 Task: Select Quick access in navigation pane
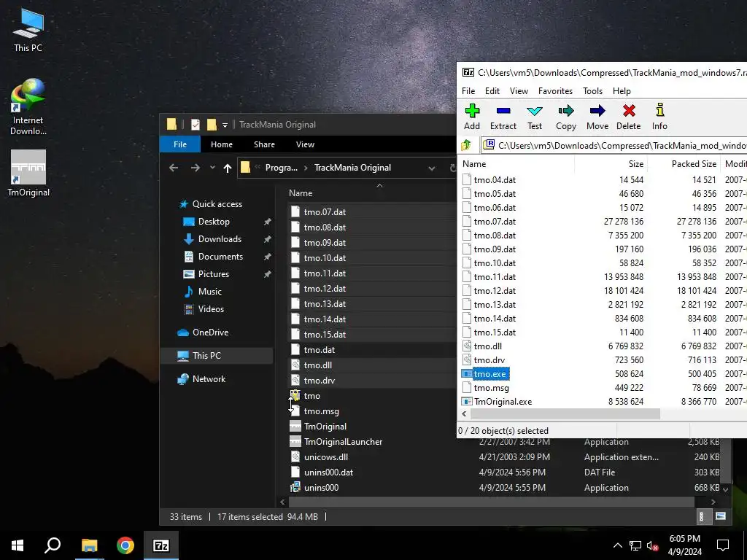pyautogui.click(x=217, y=204)
